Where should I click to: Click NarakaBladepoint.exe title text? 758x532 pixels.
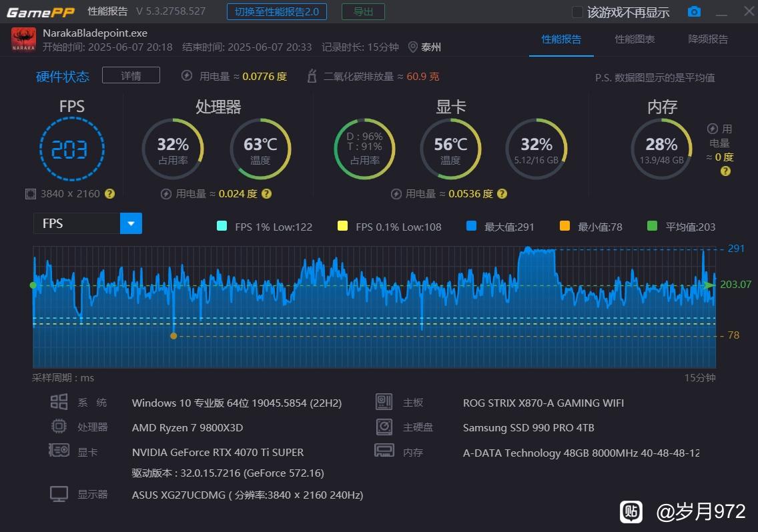tap(95, 33)
